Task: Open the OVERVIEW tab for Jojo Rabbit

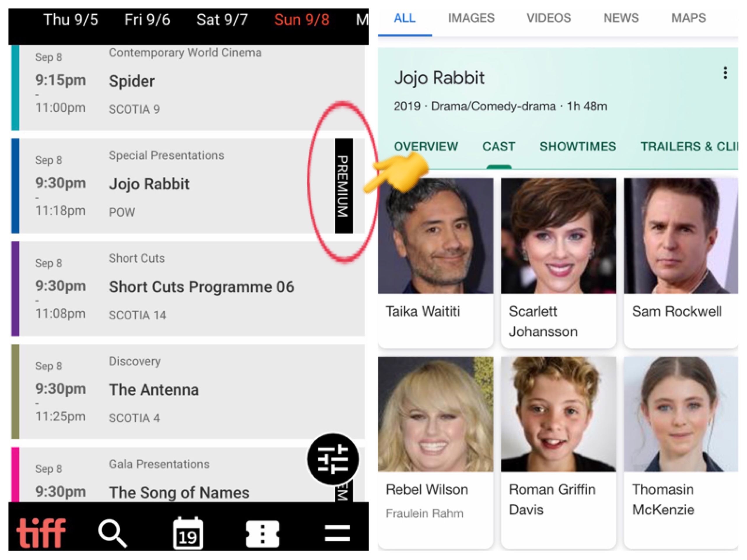Action: click(426, 146)
